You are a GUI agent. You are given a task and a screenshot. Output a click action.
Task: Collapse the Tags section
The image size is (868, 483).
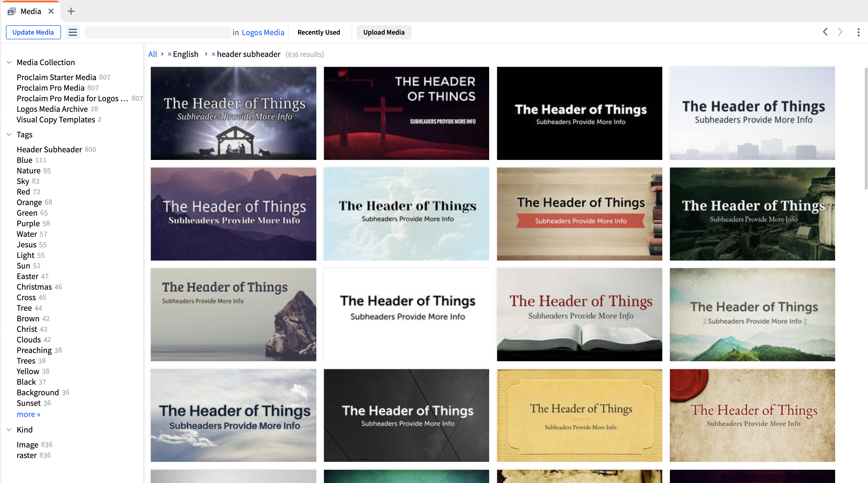click(x=9, y=134)
